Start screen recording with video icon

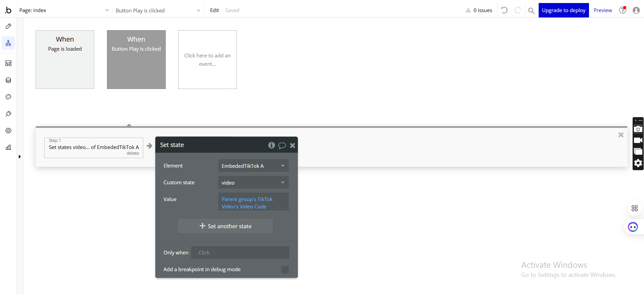pos(638,140)
